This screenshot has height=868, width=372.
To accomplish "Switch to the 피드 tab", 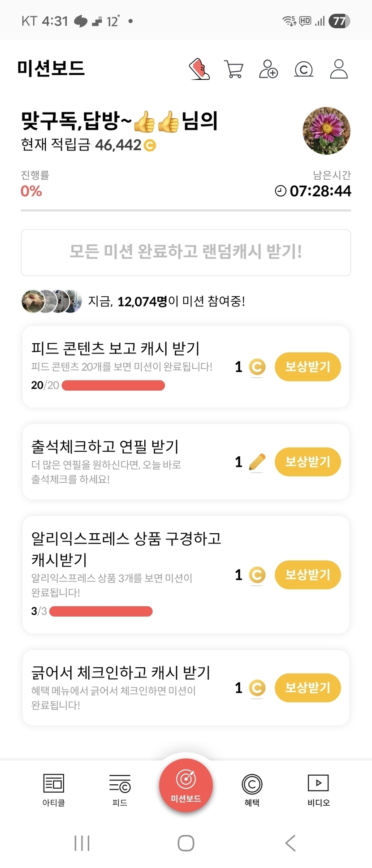I will coord(120,790).
